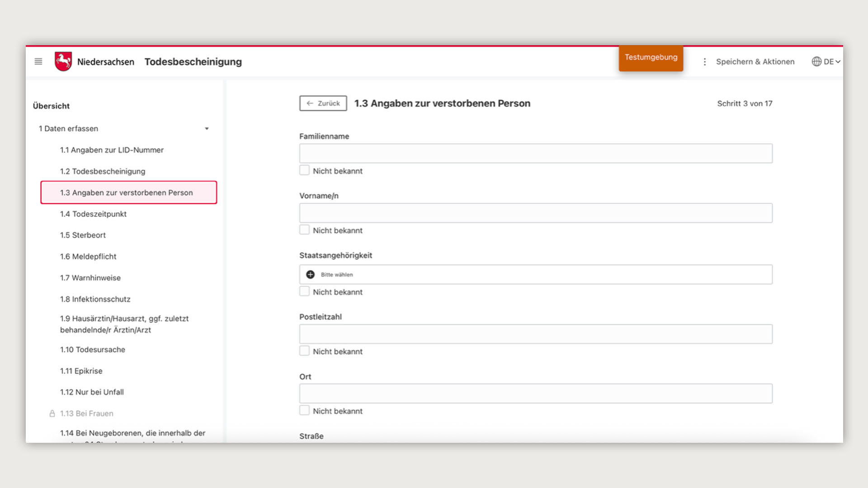The image size is (868, 488).
Task: Click the plus icon in Staatsangehörigkeit field
Action: click(310, 275)
